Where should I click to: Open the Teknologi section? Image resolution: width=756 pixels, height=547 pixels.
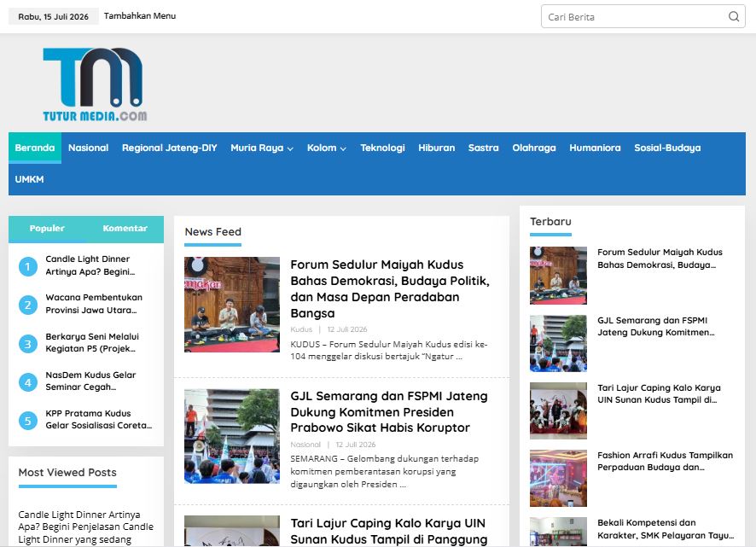382,148
